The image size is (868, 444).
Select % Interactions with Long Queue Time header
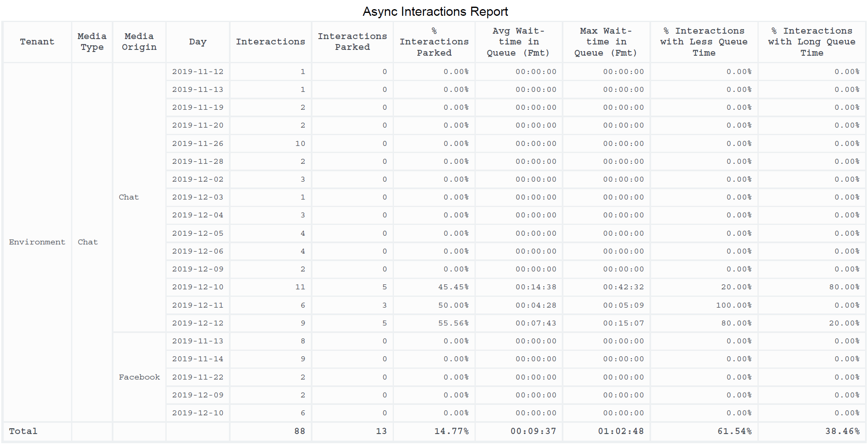point(812,42)
